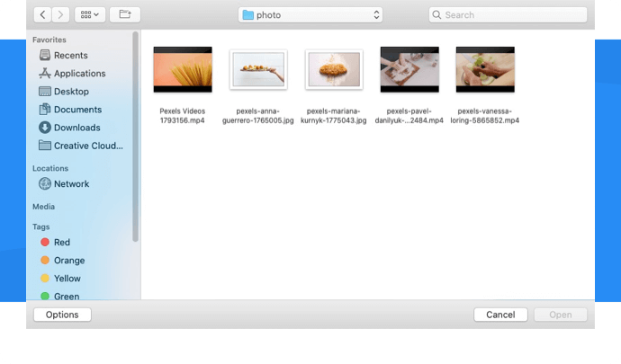The width and height of the screenshot is (621, 364).
Task: Open the Creative Cloud folder in sidebar
Action: [81, 146]
